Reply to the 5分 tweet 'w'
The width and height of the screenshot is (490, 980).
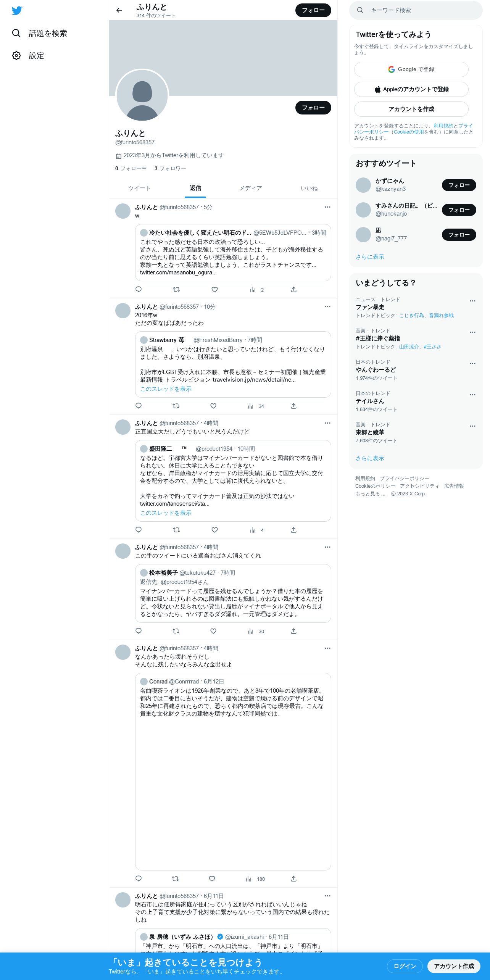[x=139, y=290]
